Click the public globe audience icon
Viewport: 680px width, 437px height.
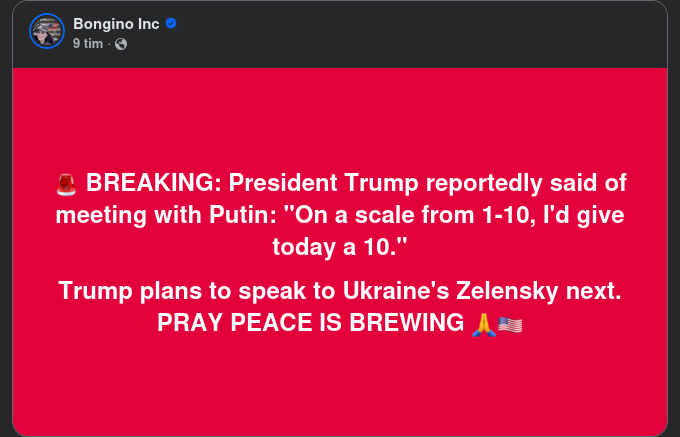[121, 44]
